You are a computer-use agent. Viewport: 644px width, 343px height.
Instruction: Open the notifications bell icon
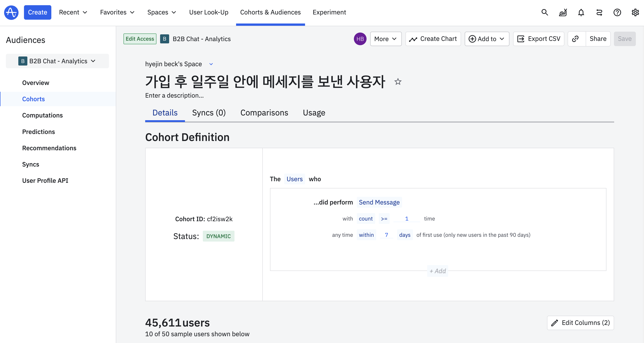pyautogui.click(x=581, y=12)
